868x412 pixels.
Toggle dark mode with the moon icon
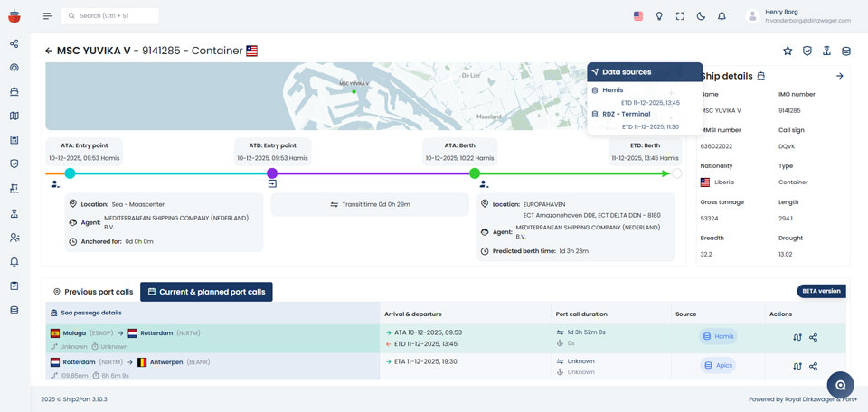[x=701, y=16]
